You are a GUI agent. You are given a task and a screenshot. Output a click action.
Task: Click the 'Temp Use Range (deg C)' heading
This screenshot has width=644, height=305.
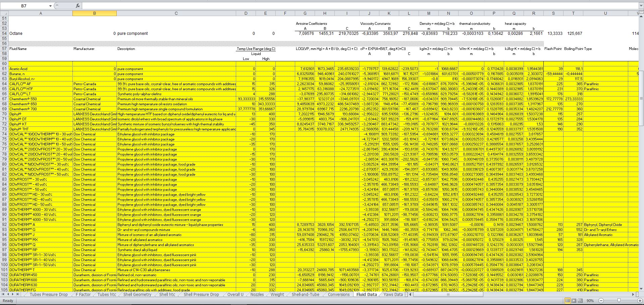tap(256, 49)
